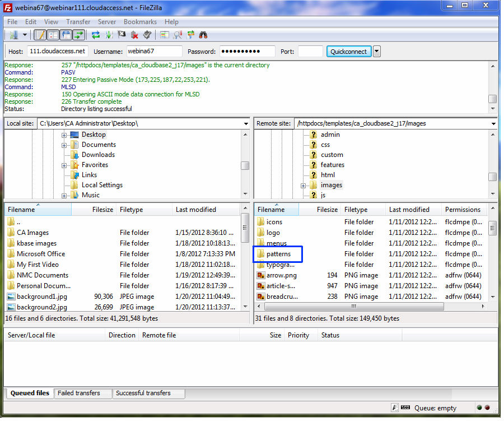Open the Site Manager dropdown arrow

(25, 35)
